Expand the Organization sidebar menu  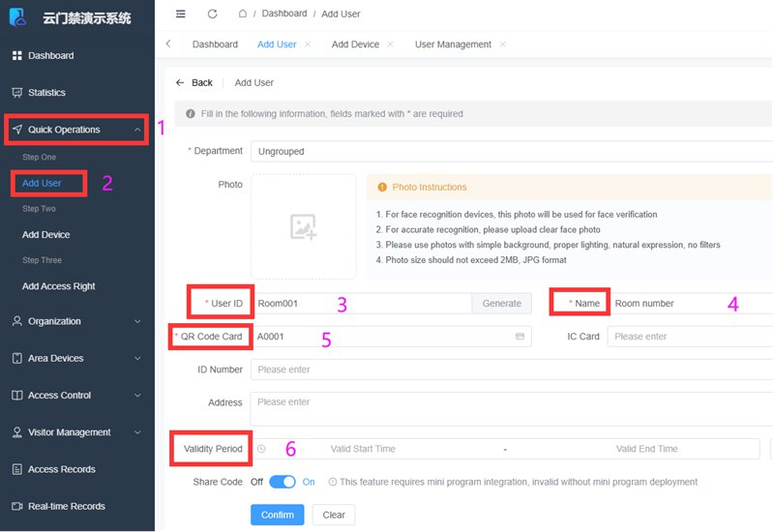point(76,321)
